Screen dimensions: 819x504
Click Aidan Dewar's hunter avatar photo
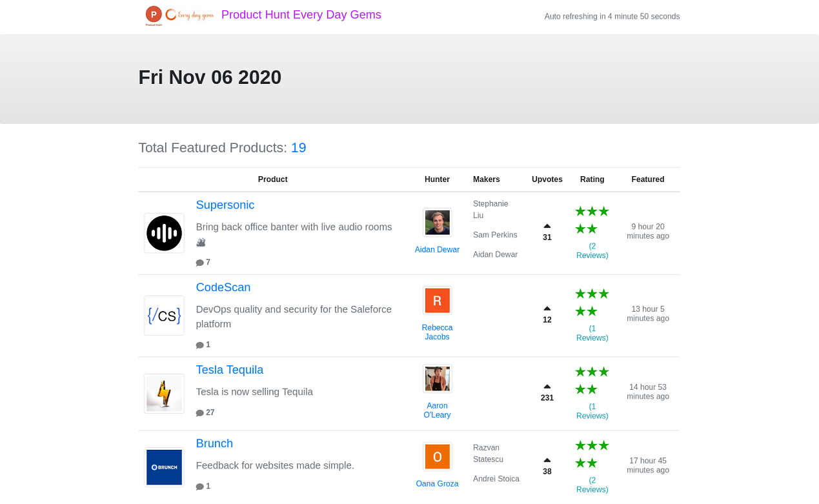point(437,222)
